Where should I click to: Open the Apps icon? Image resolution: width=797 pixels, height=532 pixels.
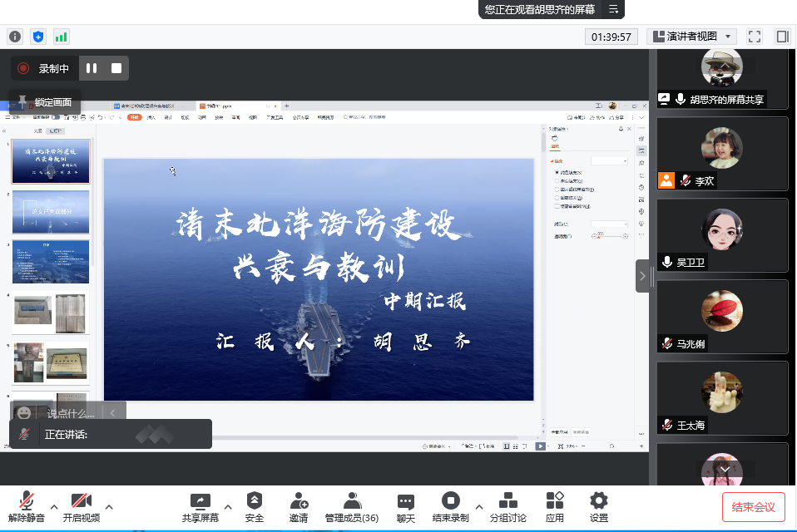point(555,501)
